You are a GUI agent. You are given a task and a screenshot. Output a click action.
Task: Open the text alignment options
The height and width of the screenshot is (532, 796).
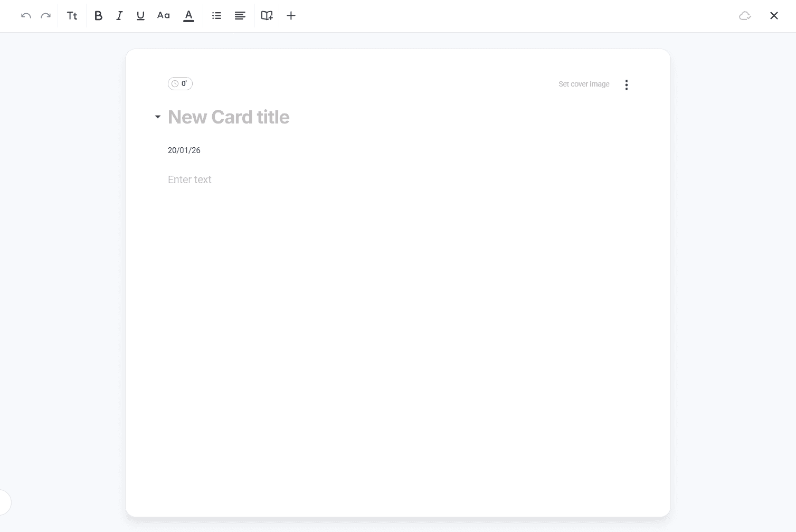click(x=240, y=16)
